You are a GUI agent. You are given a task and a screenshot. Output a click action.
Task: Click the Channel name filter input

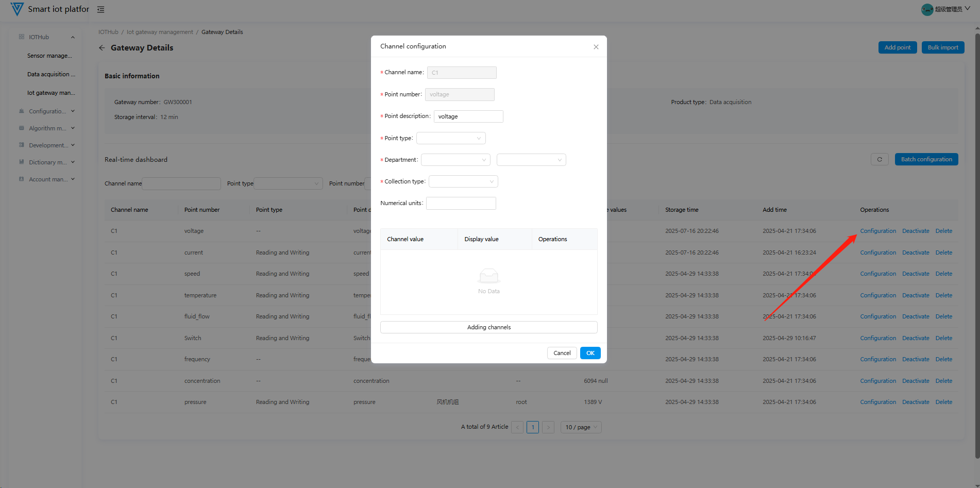click(x=181, y=183)
